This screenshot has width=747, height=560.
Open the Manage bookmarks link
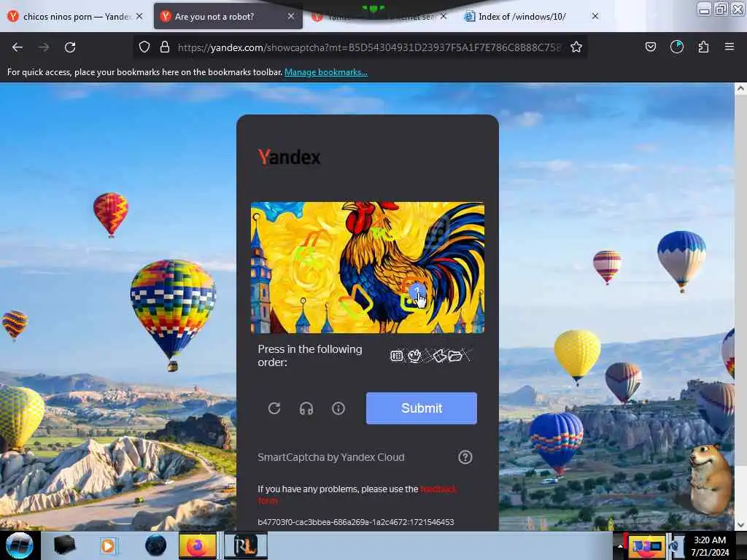326,72
